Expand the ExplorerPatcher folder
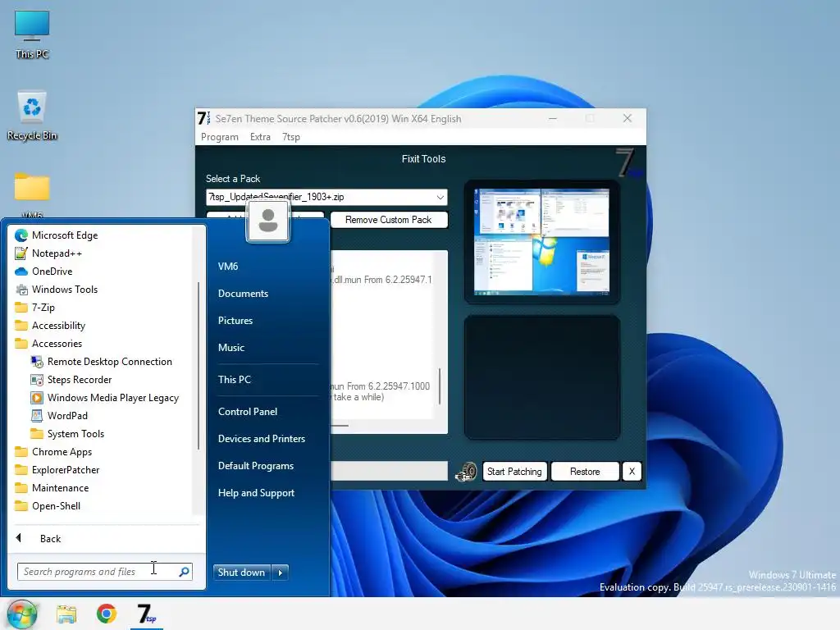The image size is (840, 630). pyautogui.click(x=66, y=470)
